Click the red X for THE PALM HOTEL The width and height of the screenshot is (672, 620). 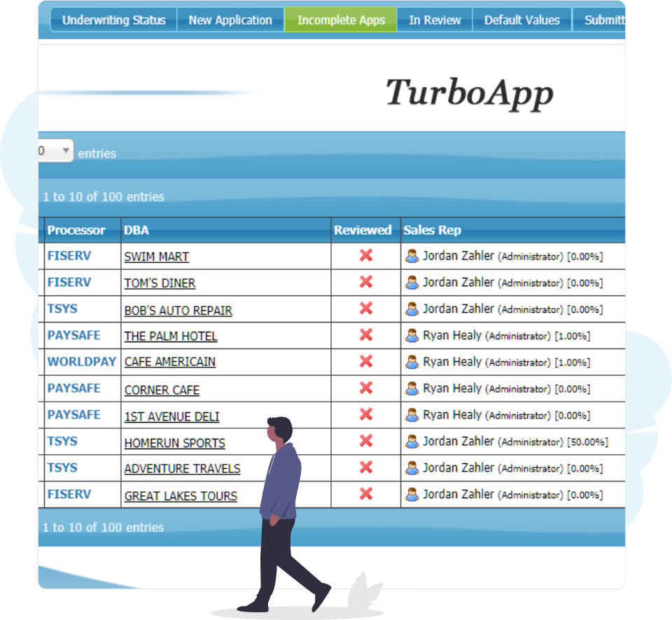[366, 334]
